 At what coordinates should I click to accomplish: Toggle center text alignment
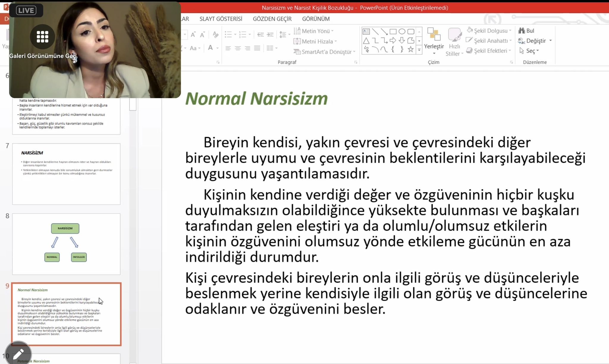(238, 48)
